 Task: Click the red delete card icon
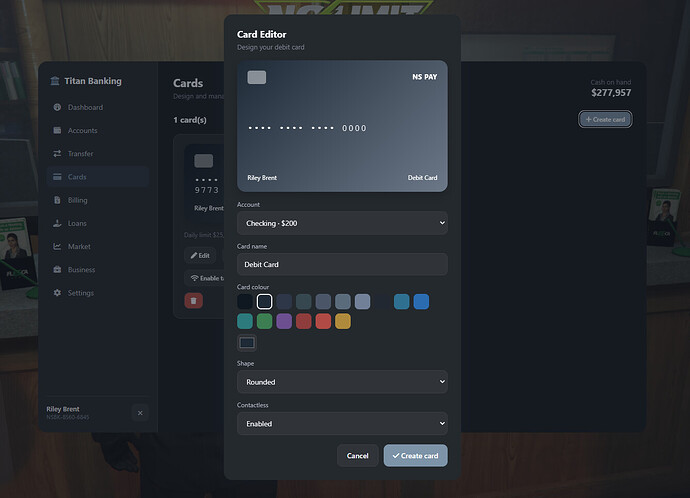click(194, 301)
